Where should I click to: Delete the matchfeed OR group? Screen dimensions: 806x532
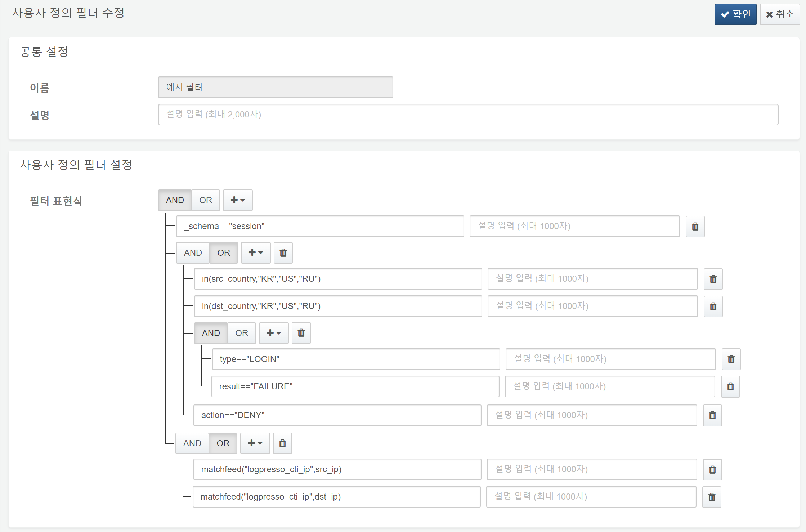click(282, 443)
